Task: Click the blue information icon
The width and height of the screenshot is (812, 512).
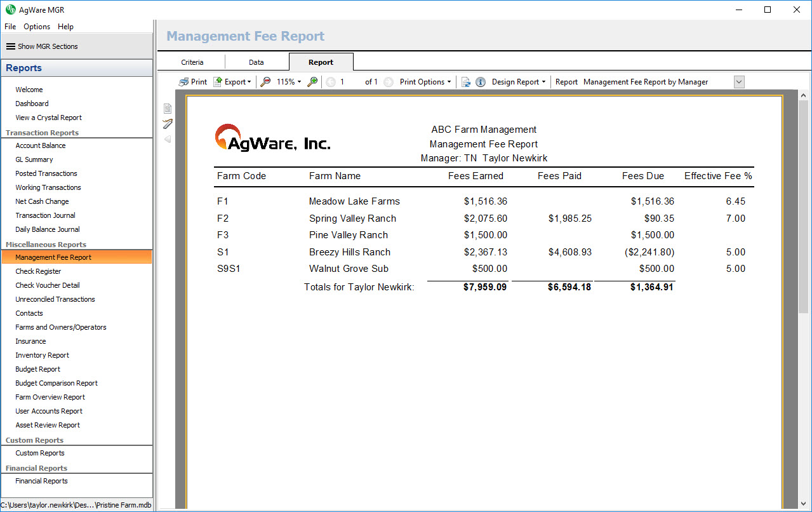Action: tap(481, 82)
